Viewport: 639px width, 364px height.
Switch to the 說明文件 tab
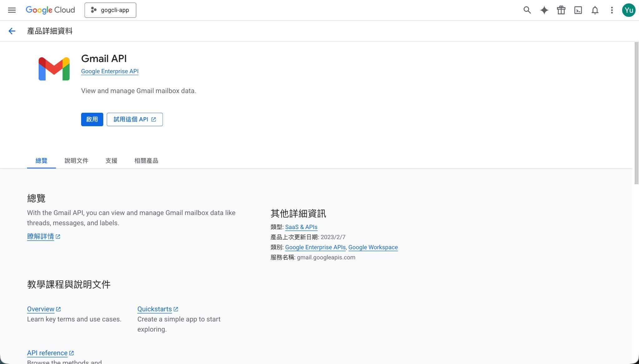coord(76,161)
